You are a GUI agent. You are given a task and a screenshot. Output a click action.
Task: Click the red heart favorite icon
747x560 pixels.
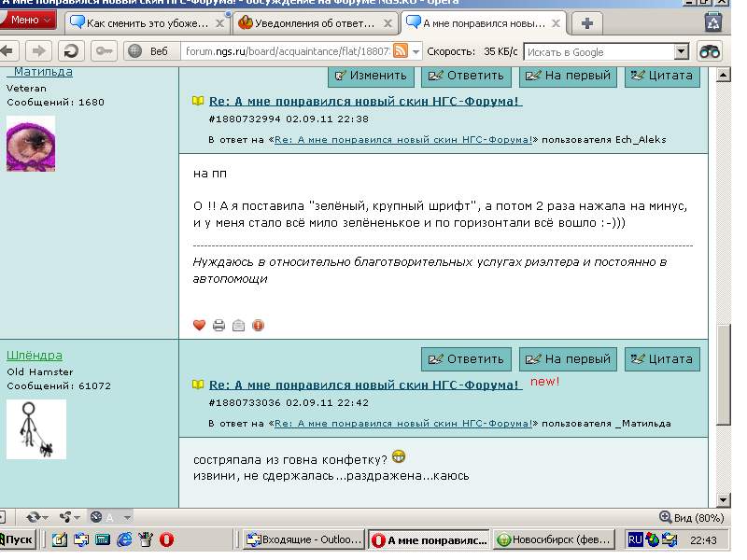click(199, 326)
